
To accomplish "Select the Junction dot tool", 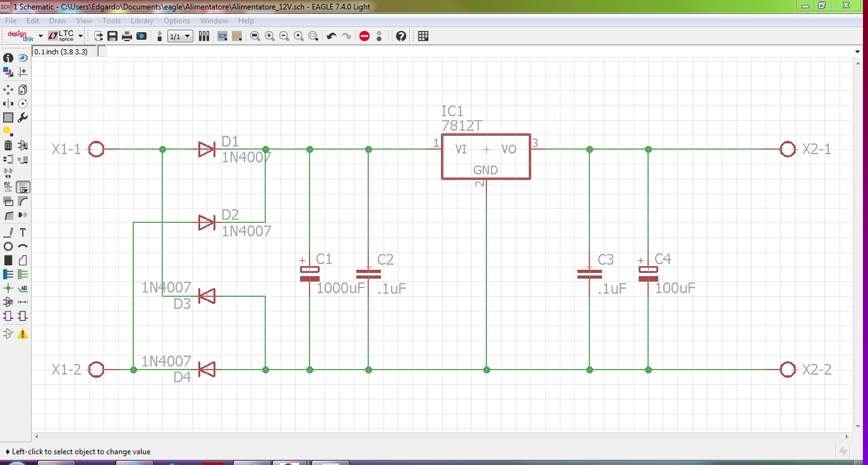I will tap(8, 288).
